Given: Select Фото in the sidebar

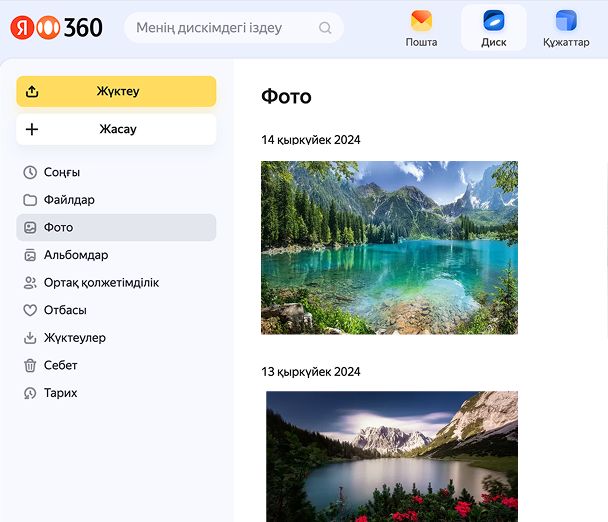Looking at the screenshot, I should coord(58,227).
